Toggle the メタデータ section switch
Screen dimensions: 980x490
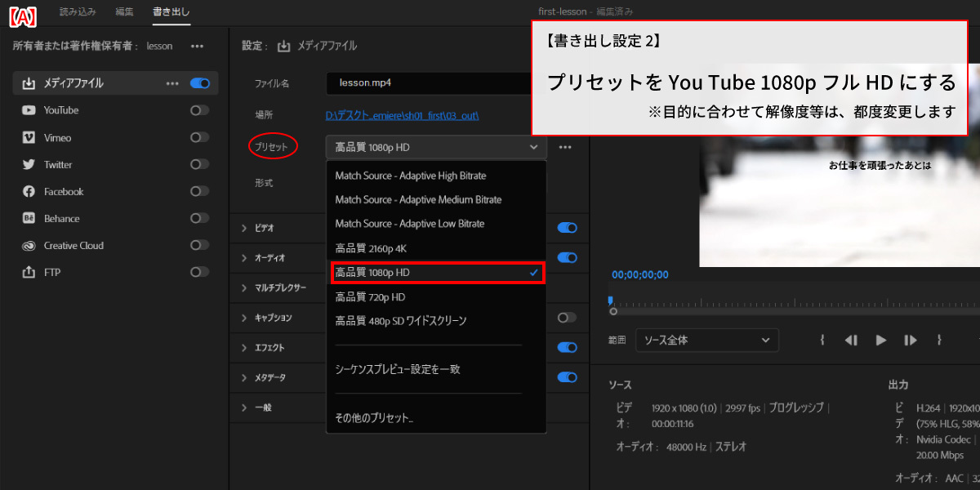[x=567, y=377]
